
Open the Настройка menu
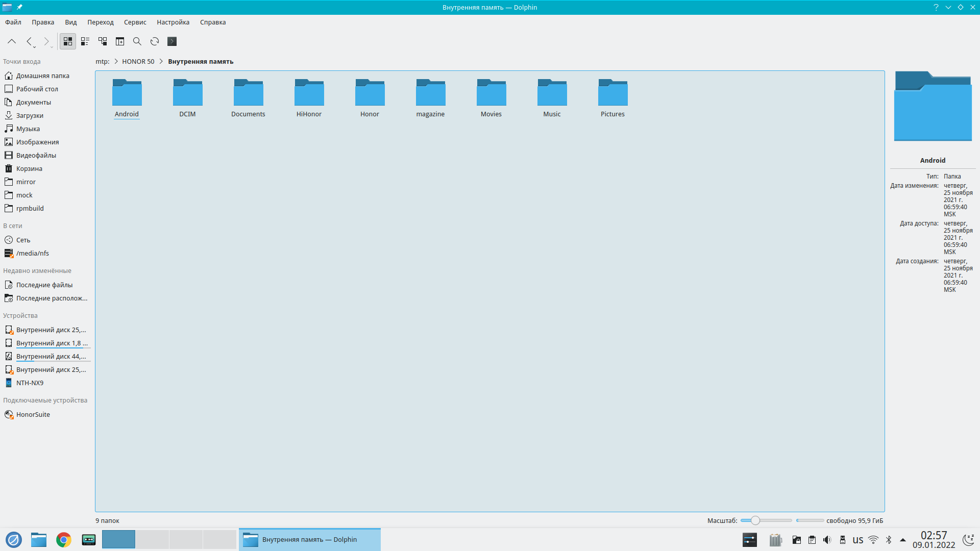pyautogui.click(x=173, y=22)
